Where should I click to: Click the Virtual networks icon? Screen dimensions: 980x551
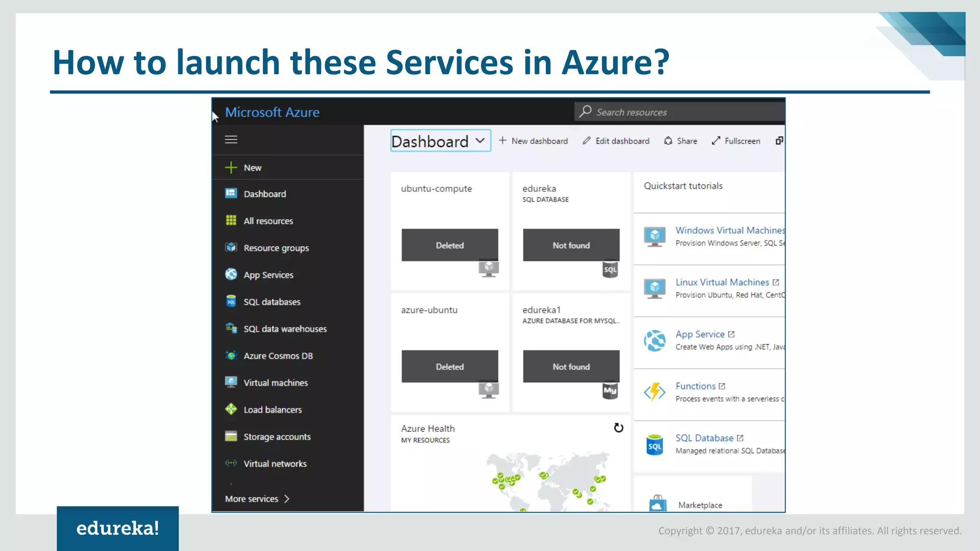[231, 463]
